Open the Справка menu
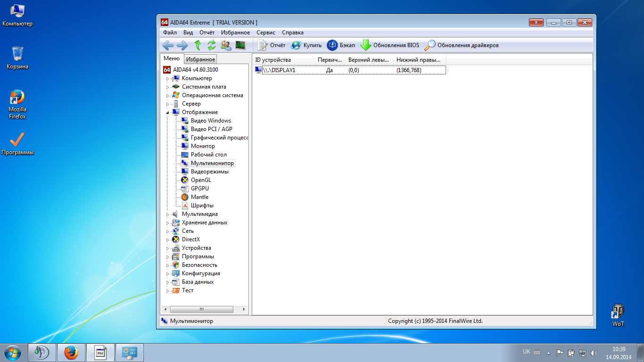 point(293,33)
